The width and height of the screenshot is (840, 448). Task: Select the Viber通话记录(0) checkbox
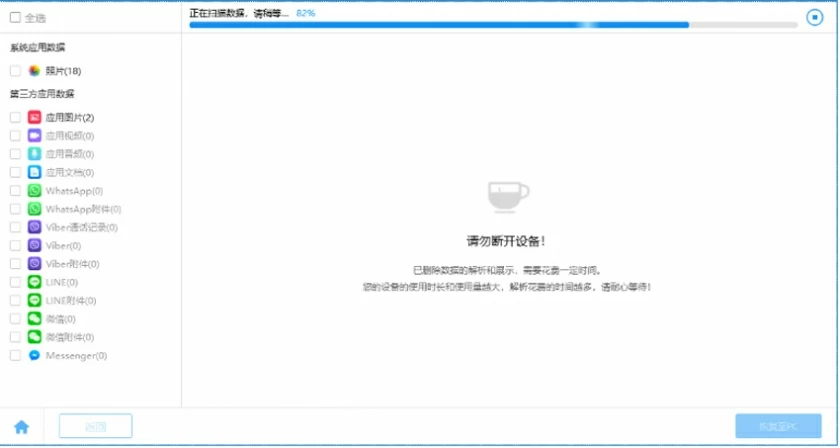pyautogui.click(x=15, y=227)
